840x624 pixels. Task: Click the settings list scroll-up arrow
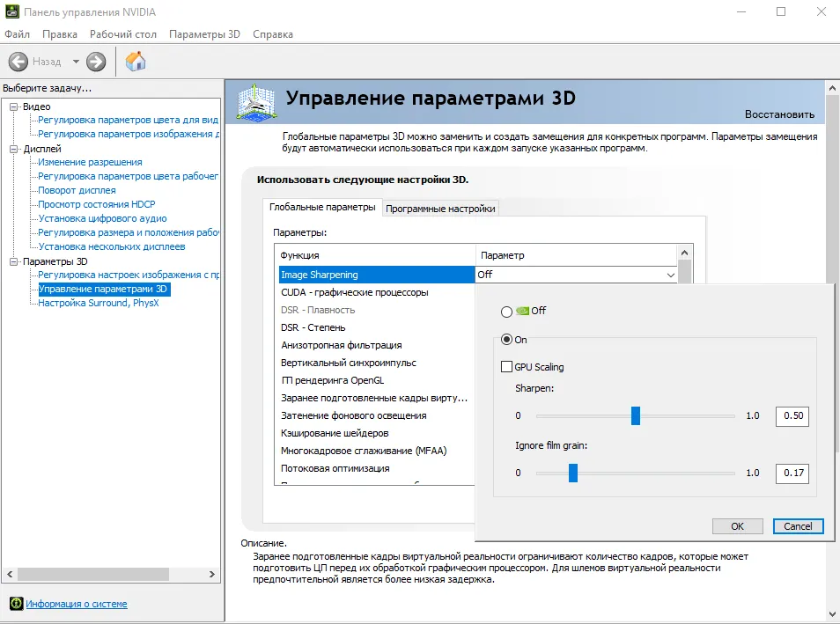click(x=684, y=253)
